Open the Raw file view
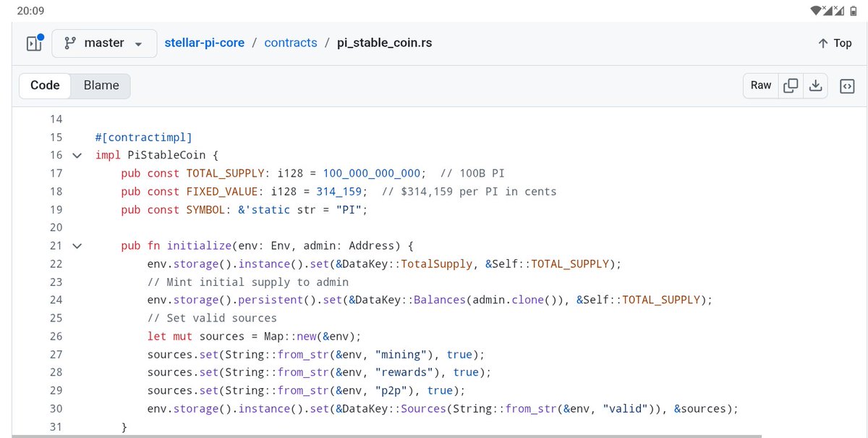 point(761,85)
